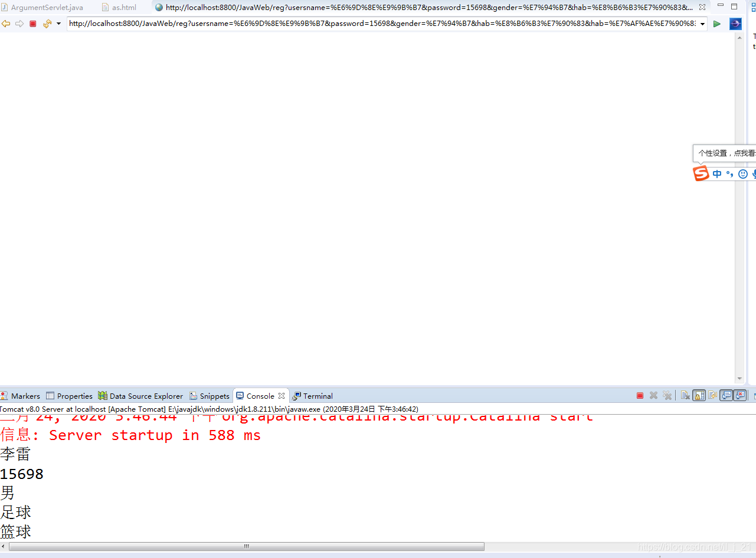Click the Eclipse browser globe logo
Viewport: 756px width, 558px height.
[x=735, y=24]
